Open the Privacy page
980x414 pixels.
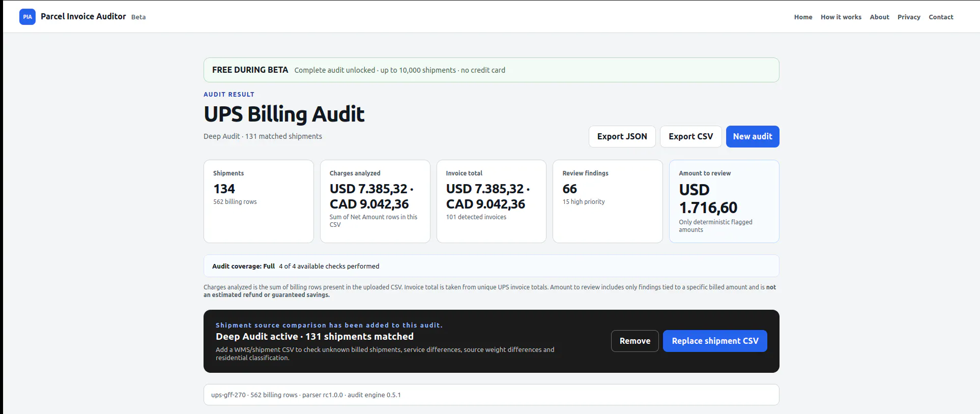[909, 17]
